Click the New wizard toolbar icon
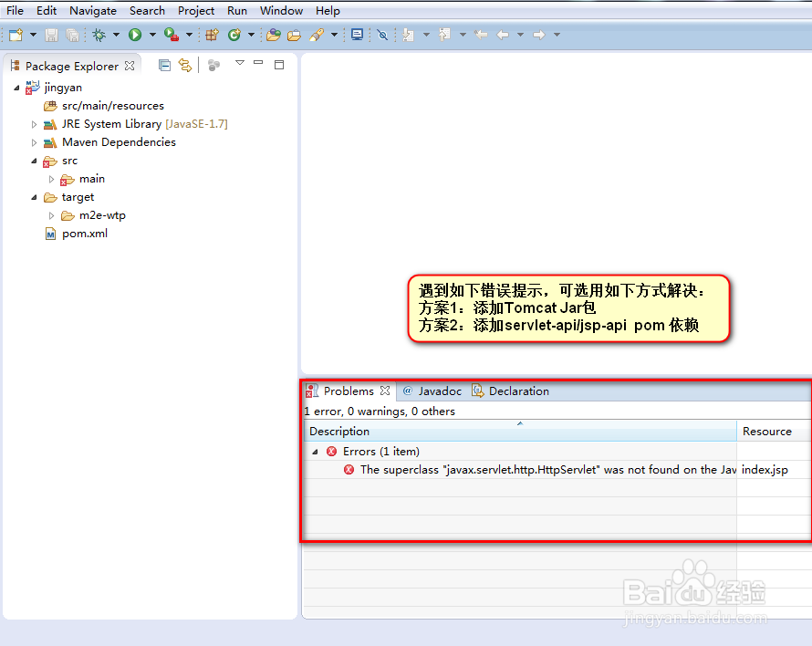 click(16, 35)
